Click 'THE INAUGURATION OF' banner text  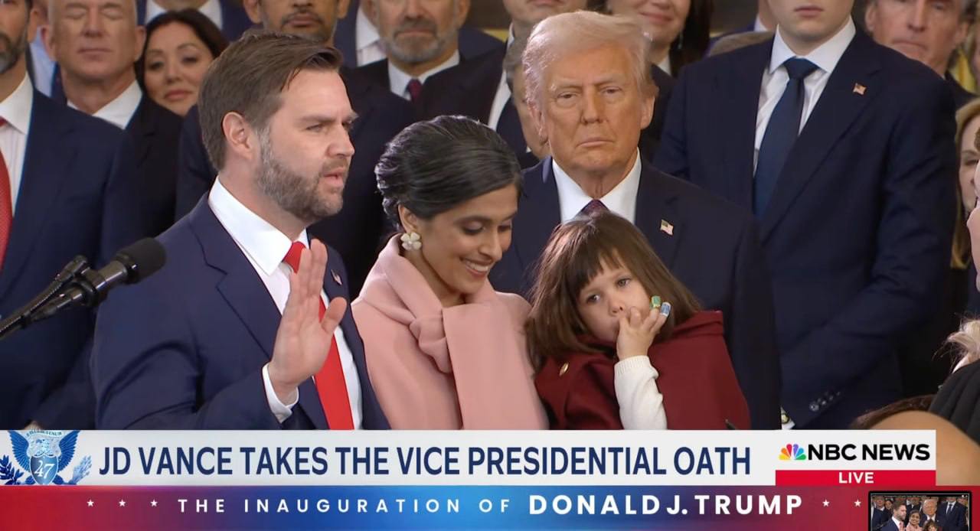coord(319,506)
